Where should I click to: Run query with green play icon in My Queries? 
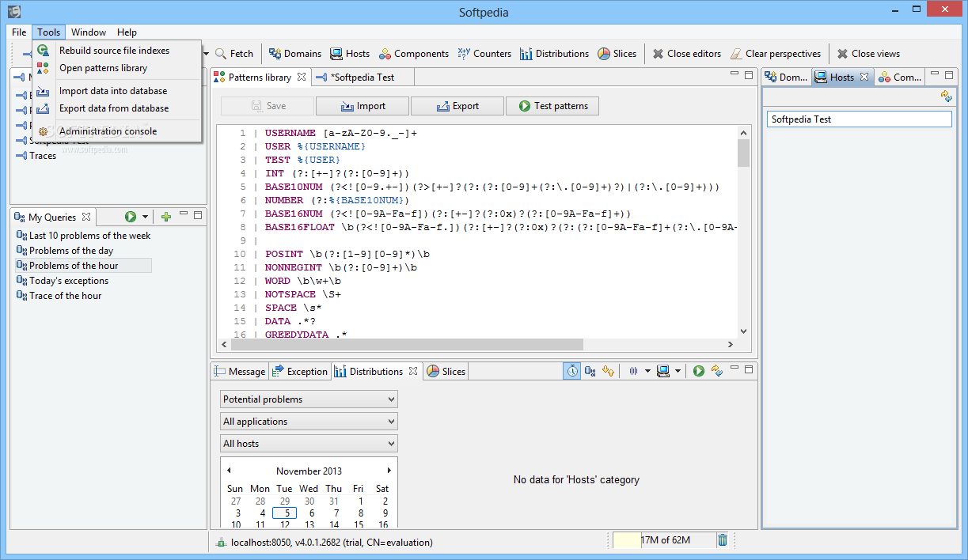click(x=131, y=217)
